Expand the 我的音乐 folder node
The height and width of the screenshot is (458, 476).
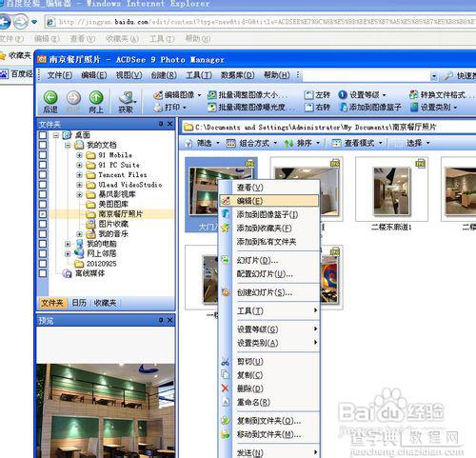79,234
